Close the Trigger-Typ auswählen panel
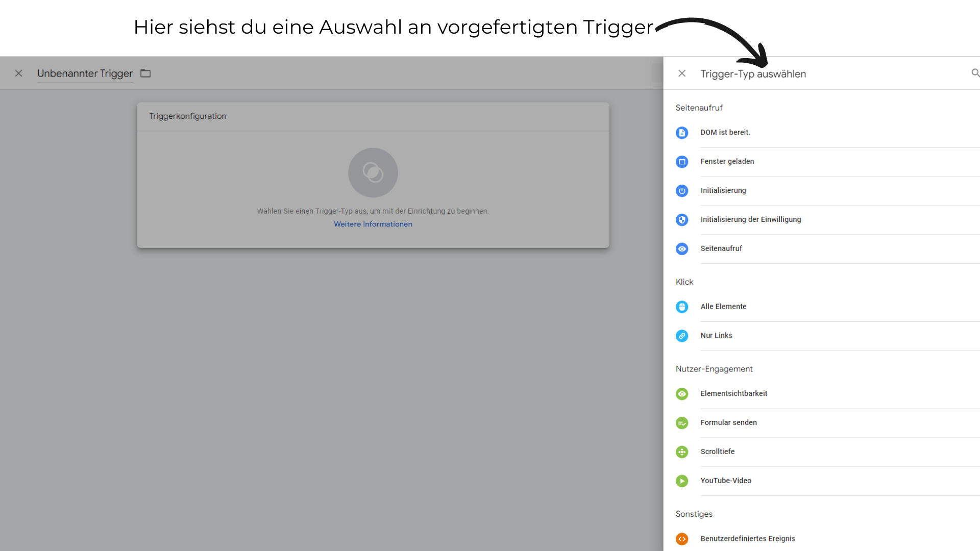This screenshot has height=551, width=980. tap(682, 73)
